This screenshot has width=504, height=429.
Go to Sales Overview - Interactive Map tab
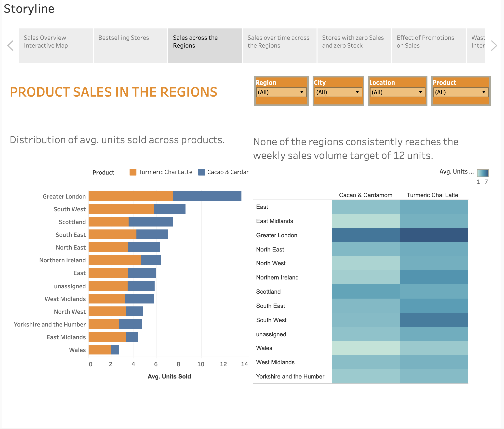click(x=56, y=46)
